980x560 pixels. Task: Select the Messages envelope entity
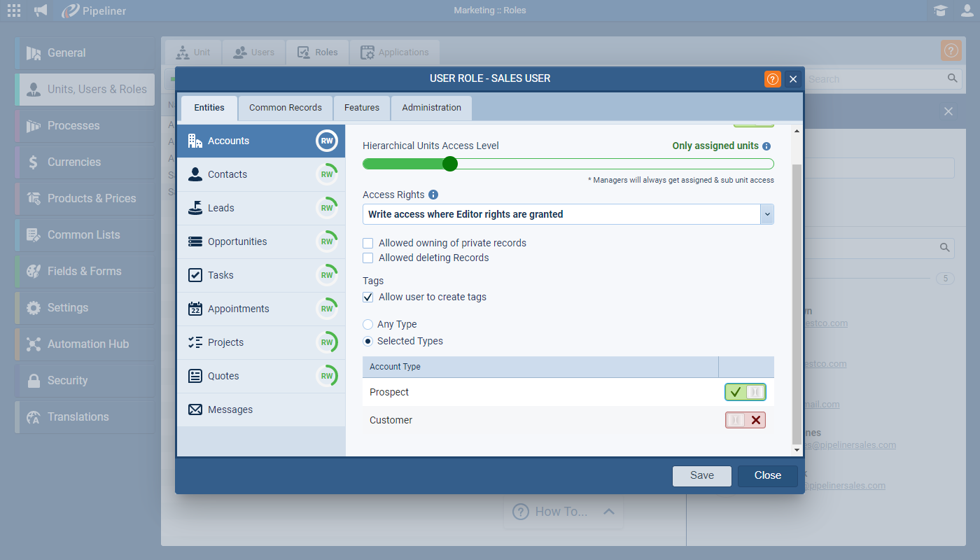pyautogui.click(x=195, y=409)
